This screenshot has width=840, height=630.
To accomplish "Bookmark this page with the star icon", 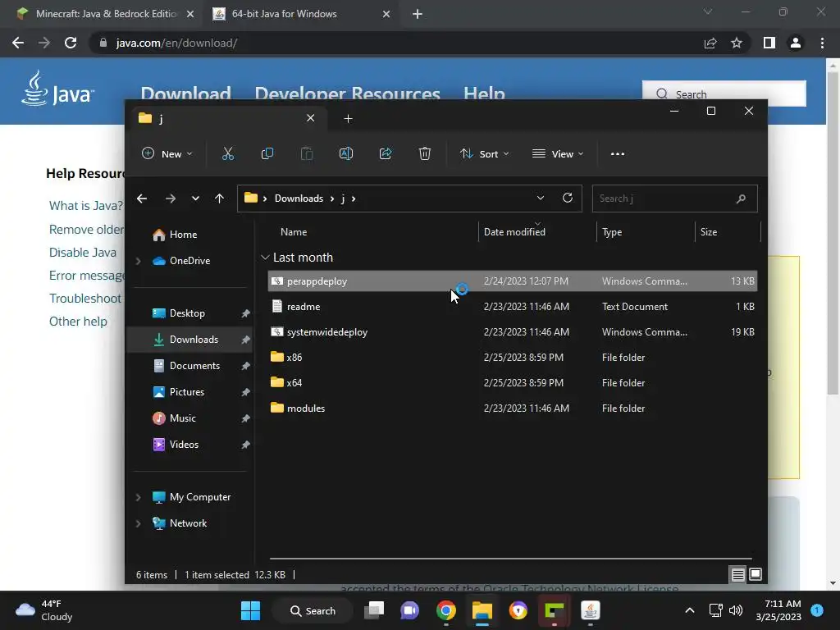I will coord(737,43).
